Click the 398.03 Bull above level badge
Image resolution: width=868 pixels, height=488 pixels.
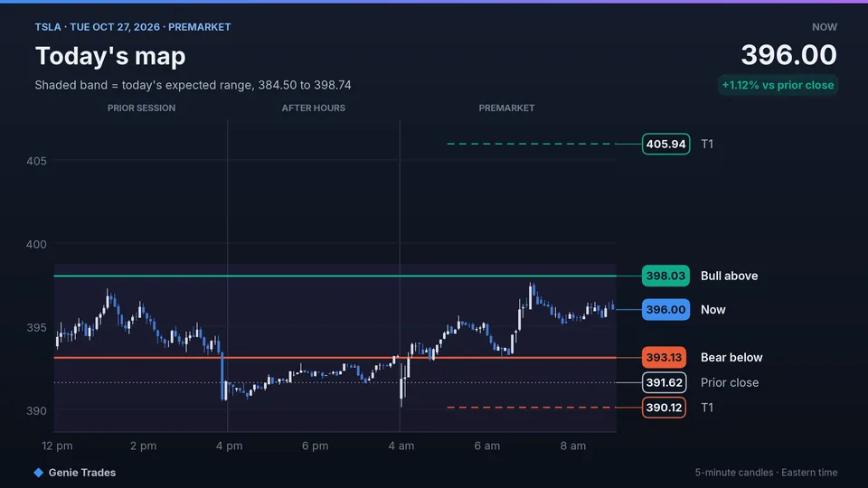665,276
